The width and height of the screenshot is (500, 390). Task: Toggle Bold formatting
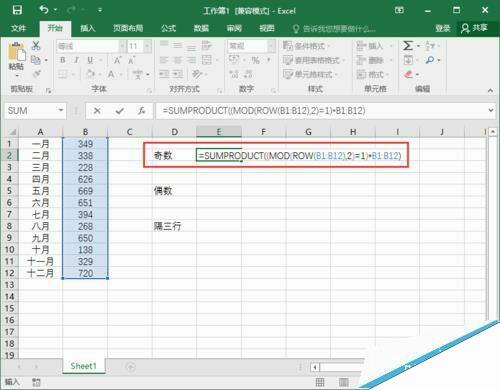click(62, 60)
